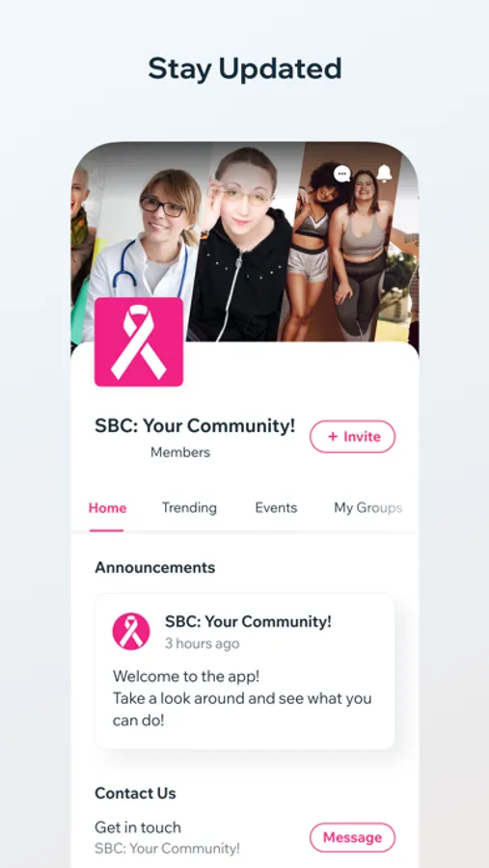
Task: Tap the ribbon avatar in the announcement
Action: 131,631
